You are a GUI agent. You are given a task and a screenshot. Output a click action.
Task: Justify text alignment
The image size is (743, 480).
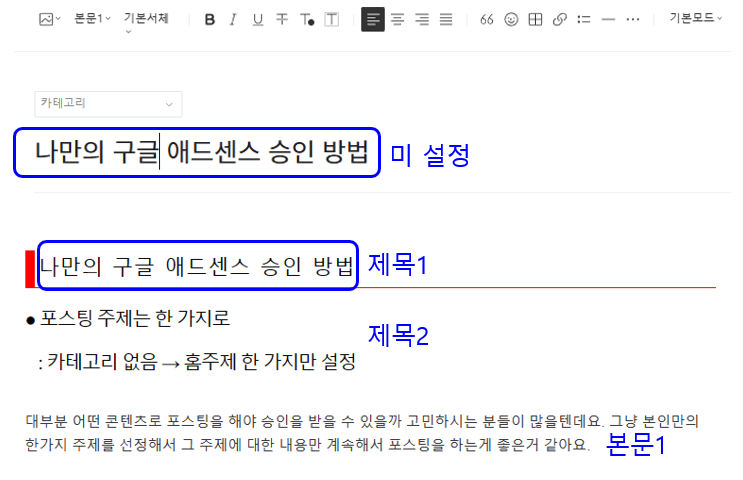446,19
